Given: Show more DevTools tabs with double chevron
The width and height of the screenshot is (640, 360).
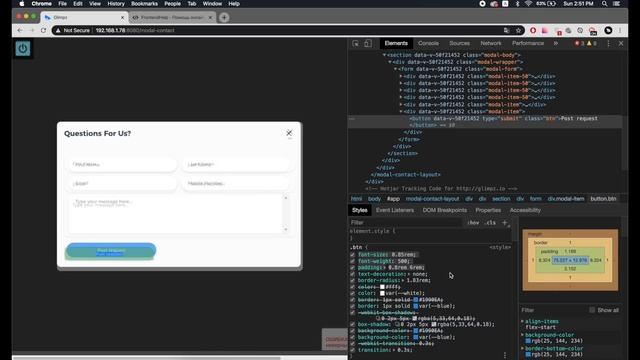Looking at the screenshot, I should [x=556, y=43].
